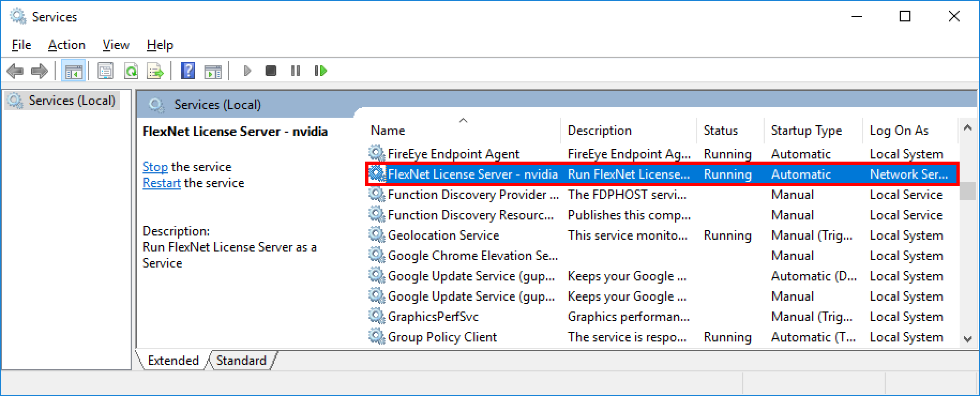The width and height of the screenshot is (980, 396).
Task: Select the Function Discovery Resource service
Action: [662, 215]
